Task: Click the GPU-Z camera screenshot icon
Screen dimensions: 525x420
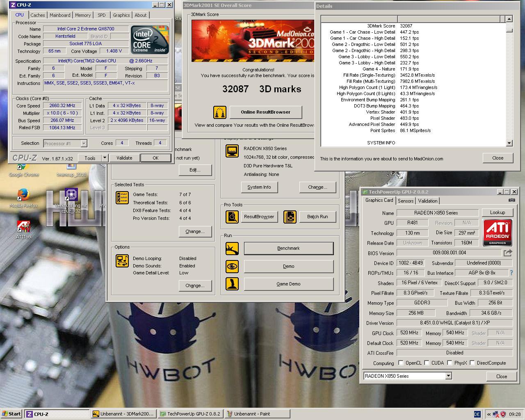Action: point(511,200)
